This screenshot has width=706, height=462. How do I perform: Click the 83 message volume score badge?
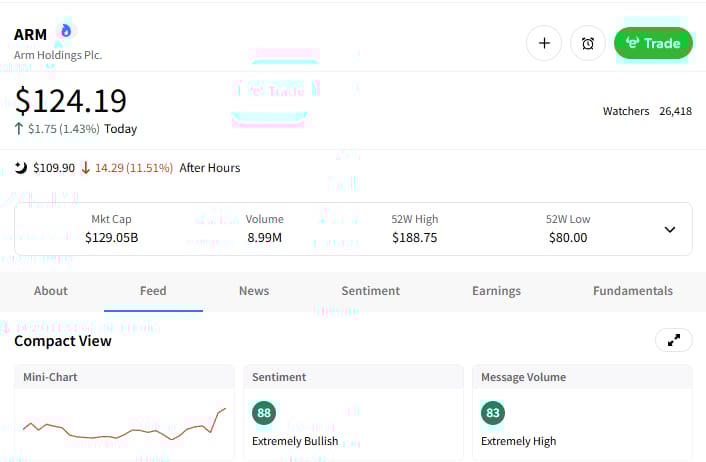pos(493,413)
